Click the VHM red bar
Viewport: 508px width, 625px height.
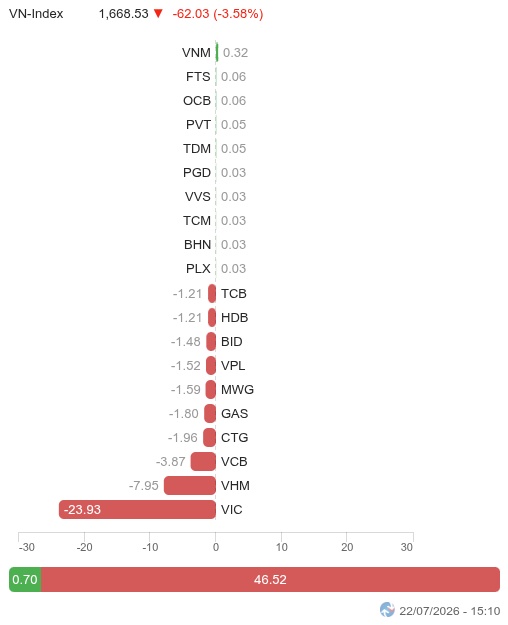(190, 485)
